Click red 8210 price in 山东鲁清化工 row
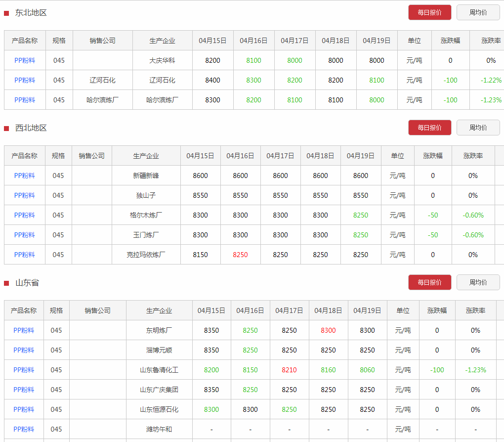 pos(289,370)
